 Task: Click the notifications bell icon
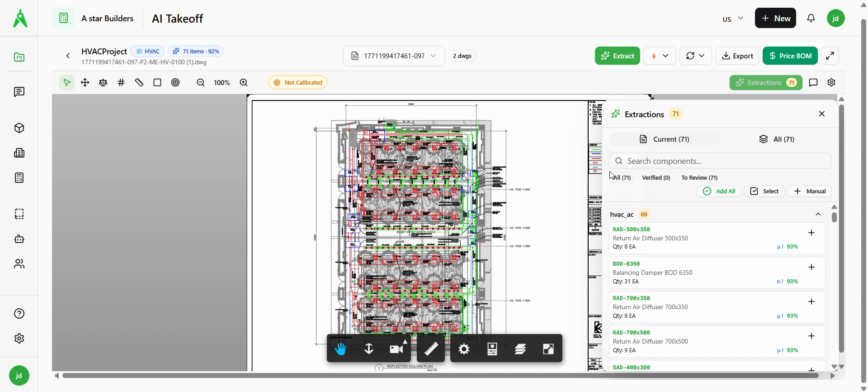tap(811, 19)
